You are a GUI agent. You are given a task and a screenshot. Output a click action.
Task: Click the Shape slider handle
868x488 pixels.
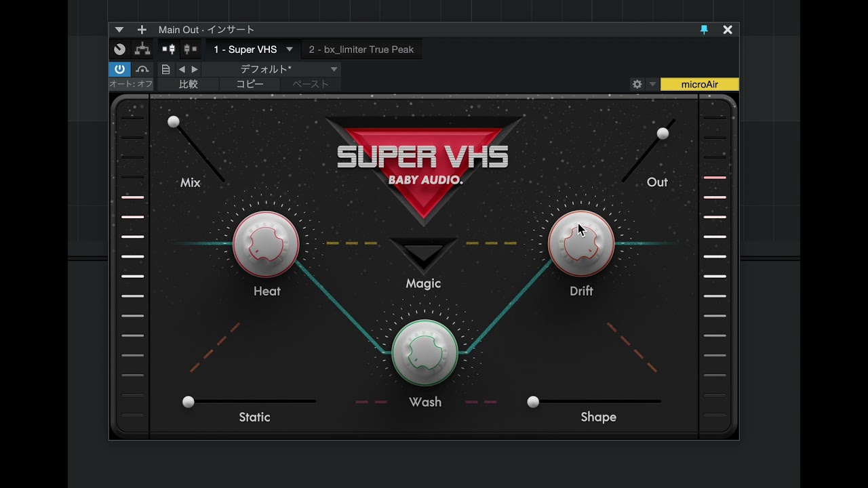coord(534,402)
